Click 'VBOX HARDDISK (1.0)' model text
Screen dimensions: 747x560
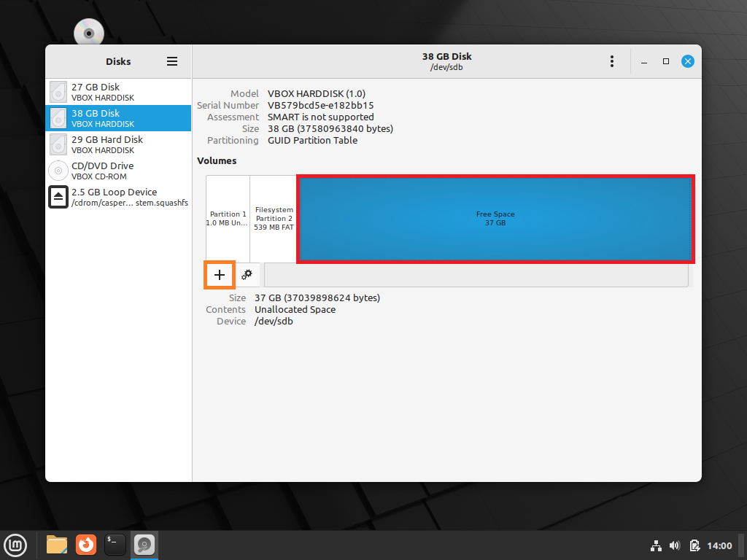point(317,94)
